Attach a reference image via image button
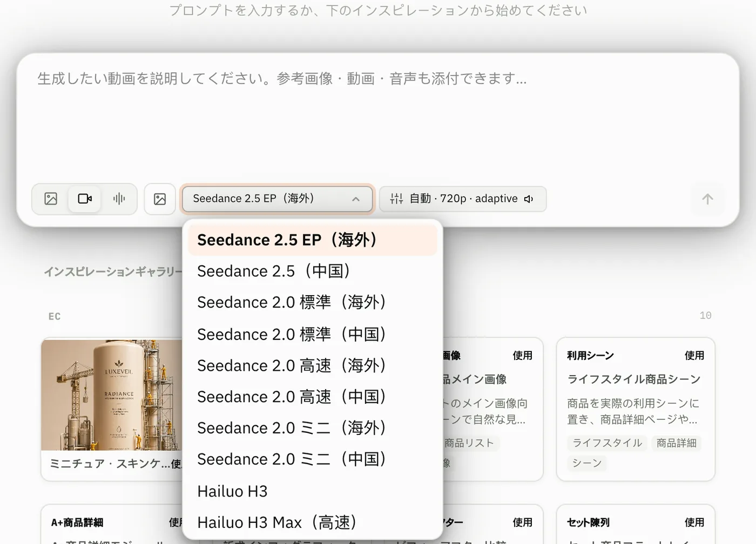 (x=160, y=199)
